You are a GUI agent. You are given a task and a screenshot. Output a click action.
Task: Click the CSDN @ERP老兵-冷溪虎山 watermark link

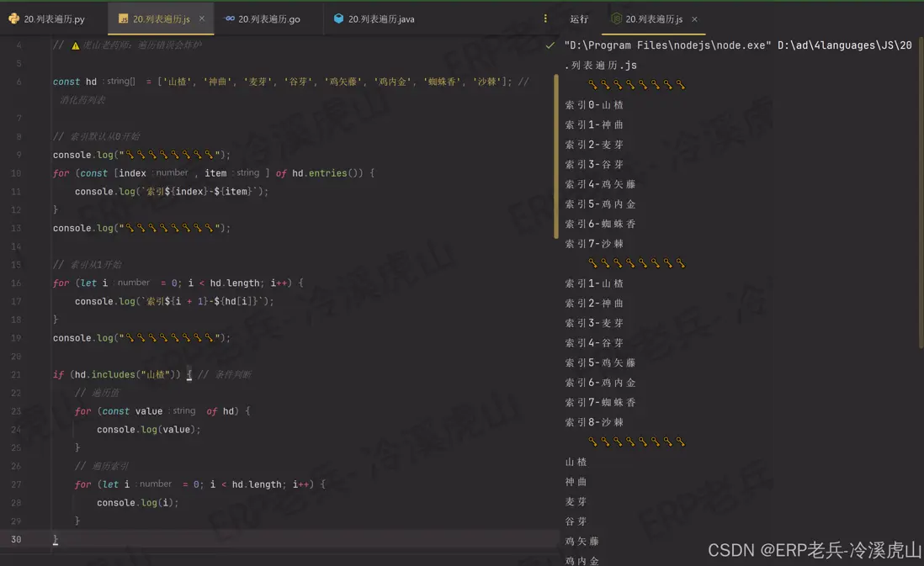[813, 550]
